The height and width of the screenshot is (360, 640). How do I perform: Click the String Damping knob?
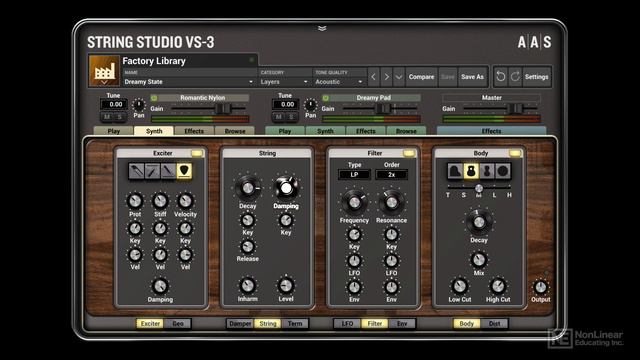(x=286, y=188)
